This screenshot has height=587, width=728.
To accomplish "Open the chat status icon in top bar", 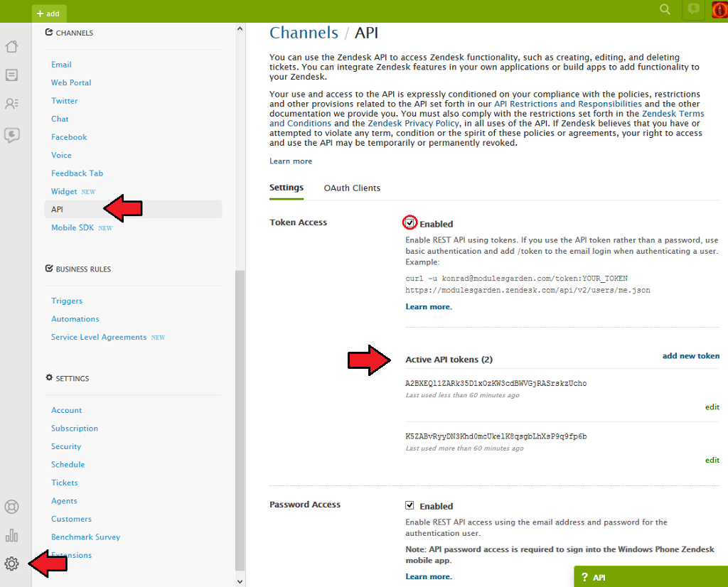I will [694, 10].
